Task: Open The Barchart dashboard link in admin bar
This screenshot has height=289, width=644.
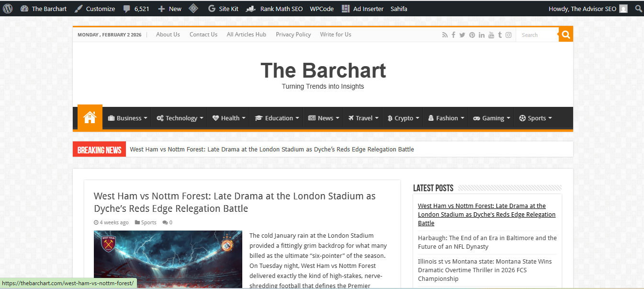Action: [44, 9]
